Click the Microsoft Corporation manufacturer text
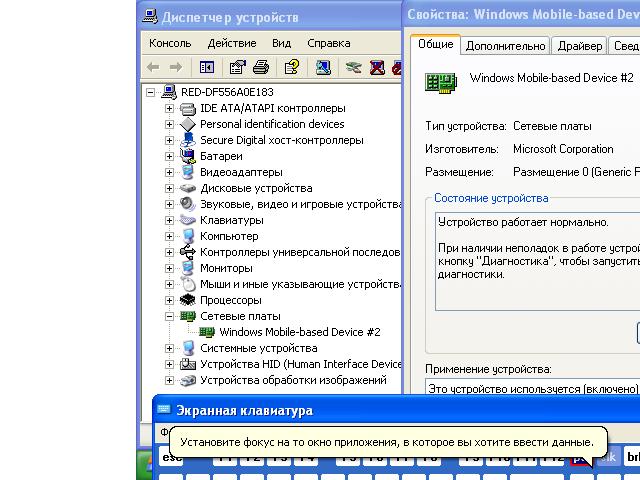 [563, 149]
